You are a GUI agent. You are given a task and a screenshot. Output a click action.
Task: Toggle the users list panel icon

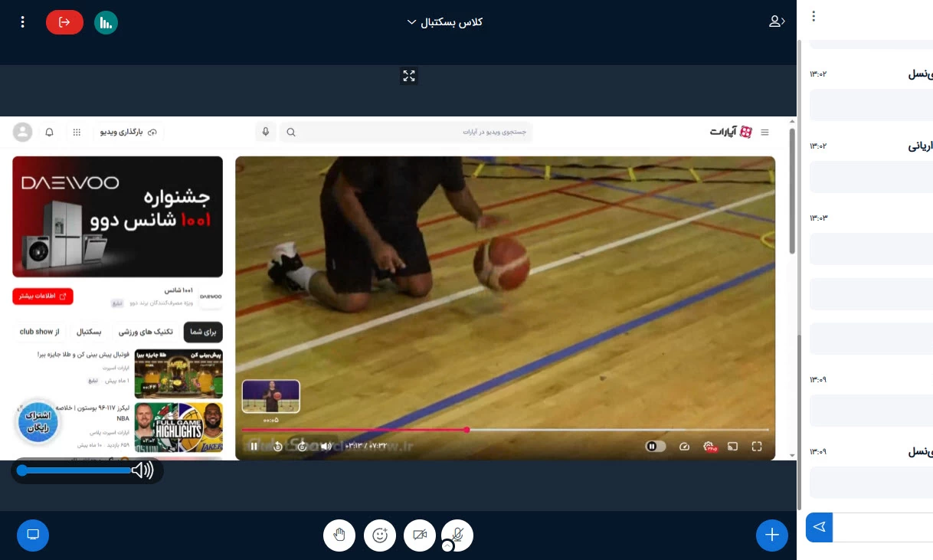click(x=777, y=21)
